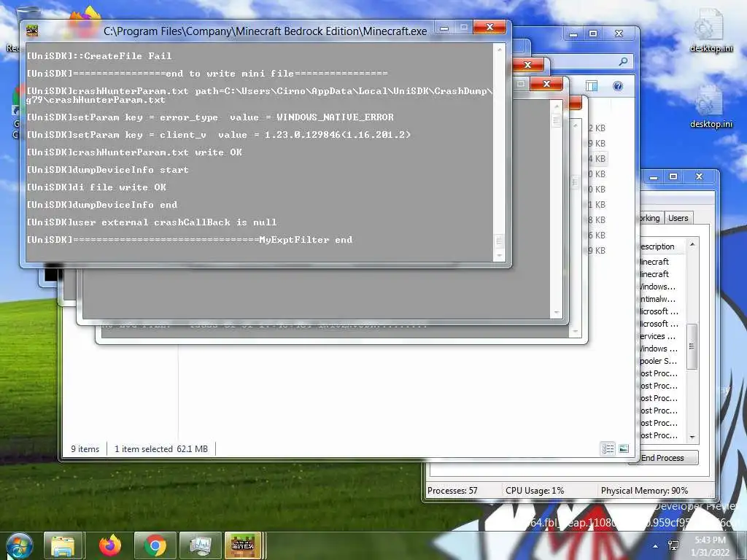
Task: Click '9 items' in Explorer status bar
Action: 85,449
